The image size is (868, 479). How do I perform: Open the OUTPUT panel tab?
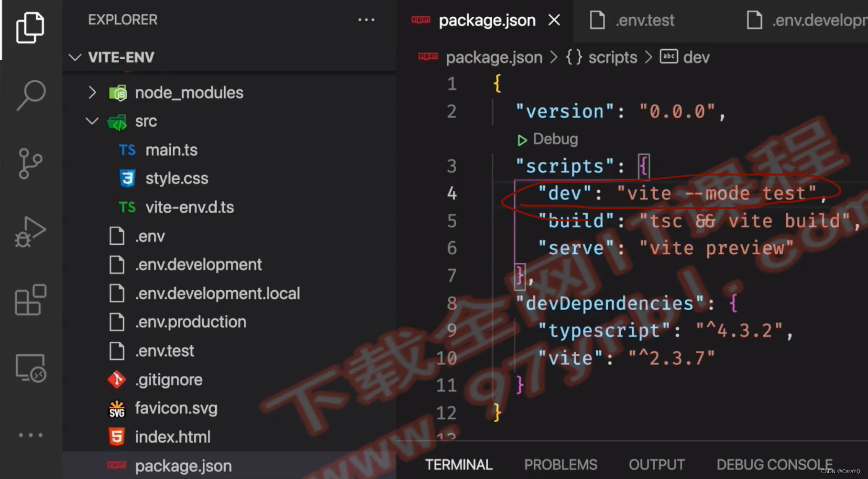657,465
